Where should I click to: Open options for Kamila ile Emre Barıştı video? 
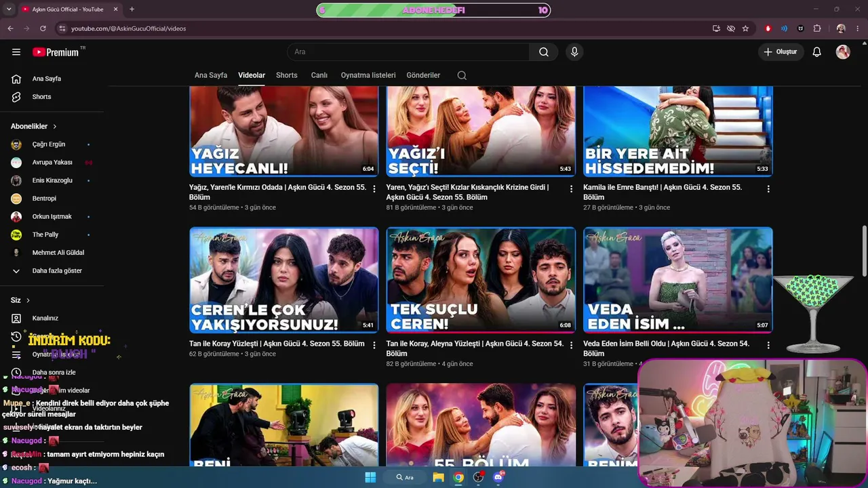768,189
